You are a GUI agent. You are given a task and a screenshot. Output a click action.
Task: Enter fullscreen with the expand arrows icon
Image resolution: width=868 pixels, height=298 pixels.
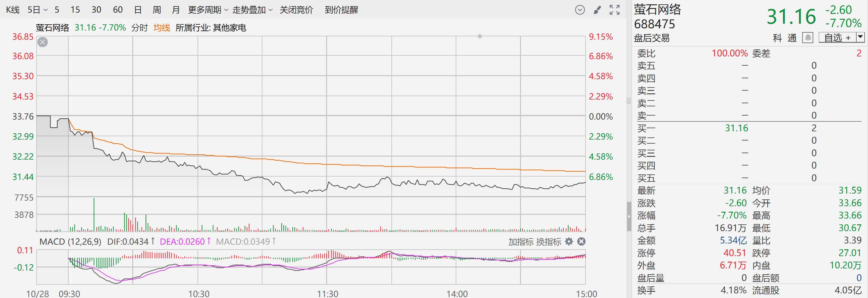tap(614, 10)
